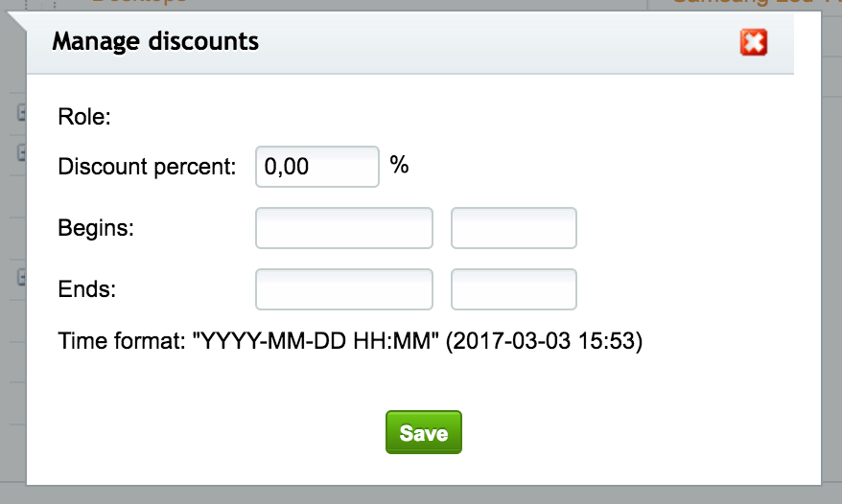Click the Discount percent input field
Screen dimensions: 842x504
[317, 167]
